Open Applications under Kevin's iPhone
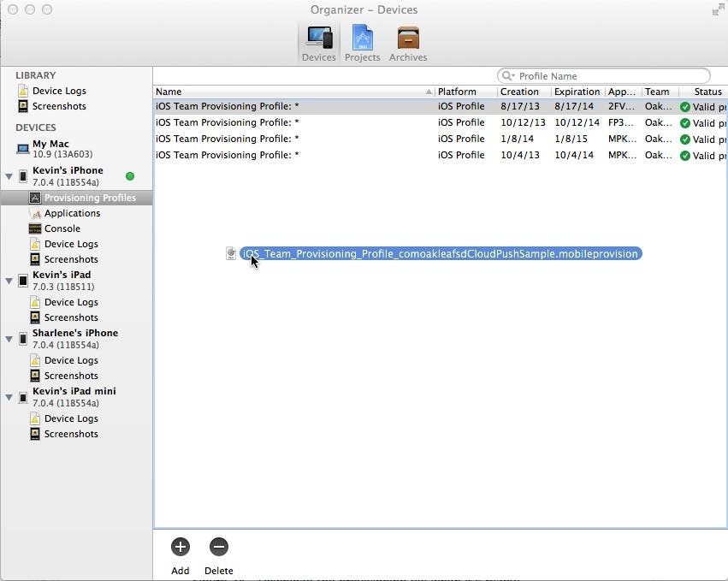This screenshot has width=728, height=581. 72,213
